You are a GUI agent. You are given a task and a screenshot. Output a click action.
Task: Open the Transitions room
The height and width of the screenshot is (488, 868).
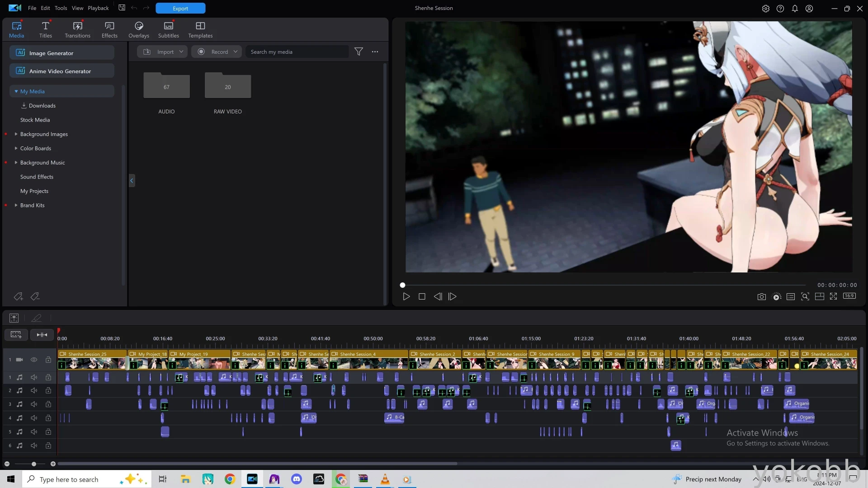coord(77,29)
